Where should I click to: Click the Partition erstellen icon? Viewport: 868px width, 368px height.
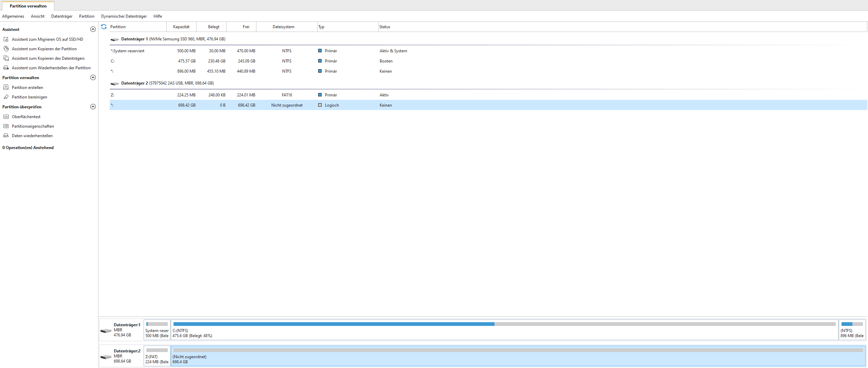6,87
